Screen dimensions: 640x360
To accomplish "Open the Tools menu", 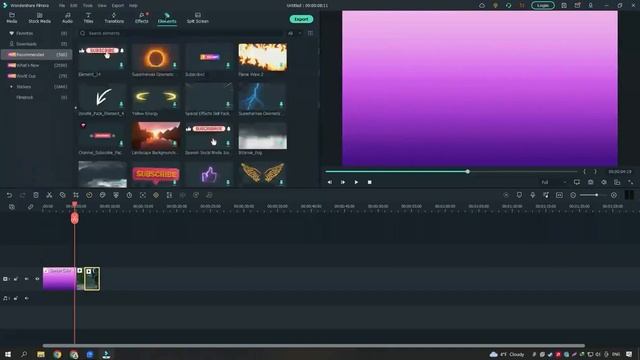I will click(x=88, y=6).
